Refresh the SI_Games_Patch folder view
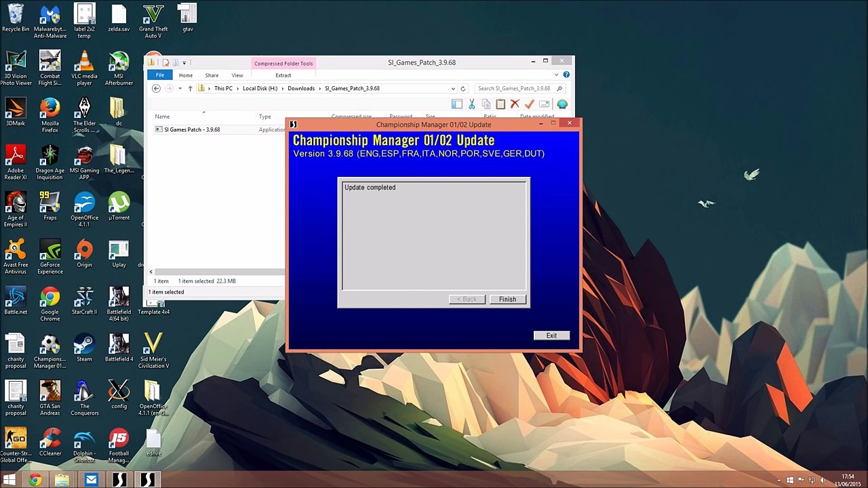This screenshot has height=488, width=868. pos(463,89)
